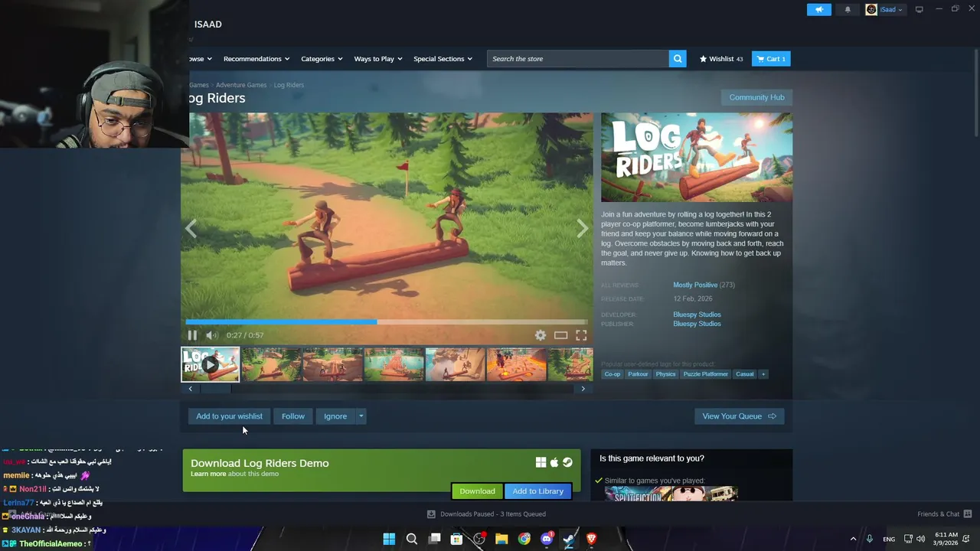
Task: Click Add to Library for the demo
Action: click(x=537, y=491)
